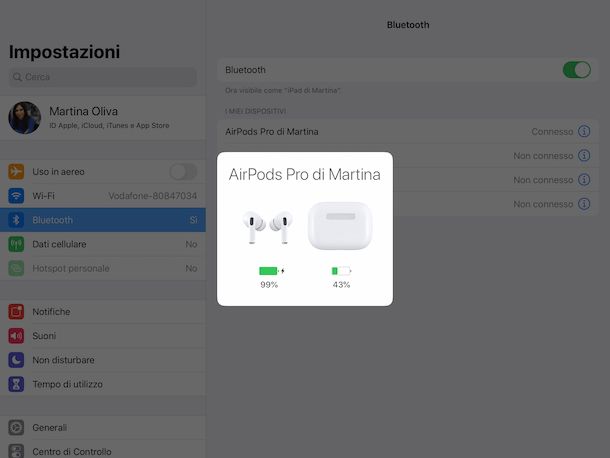
Task: Open the Generali menu row label
Action: (x=49, y=428)
